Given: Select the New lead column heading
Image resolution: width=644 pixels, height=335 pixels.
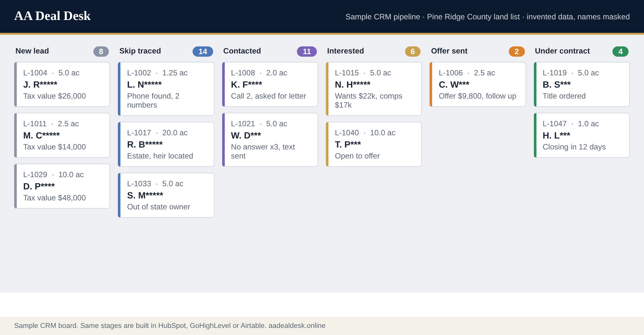Looking at the screenshot, I should tap(32, 51).
